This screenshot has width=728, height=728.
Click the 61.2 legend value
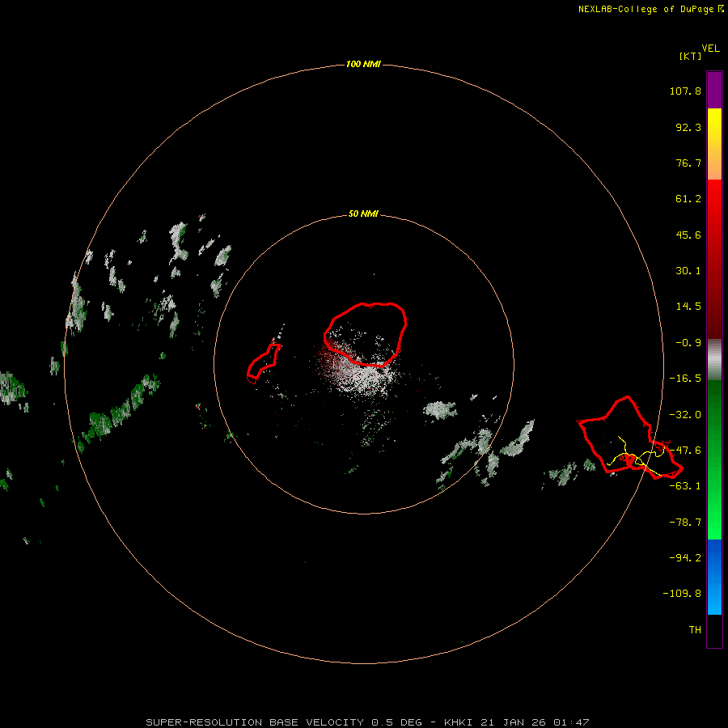tap(688, 199)
